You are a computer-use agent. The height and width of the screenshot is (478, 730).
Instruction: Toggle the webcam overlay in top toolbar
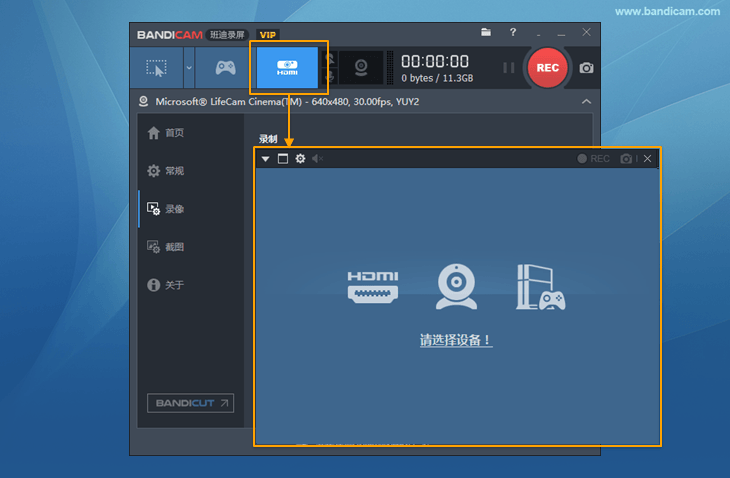359,68
